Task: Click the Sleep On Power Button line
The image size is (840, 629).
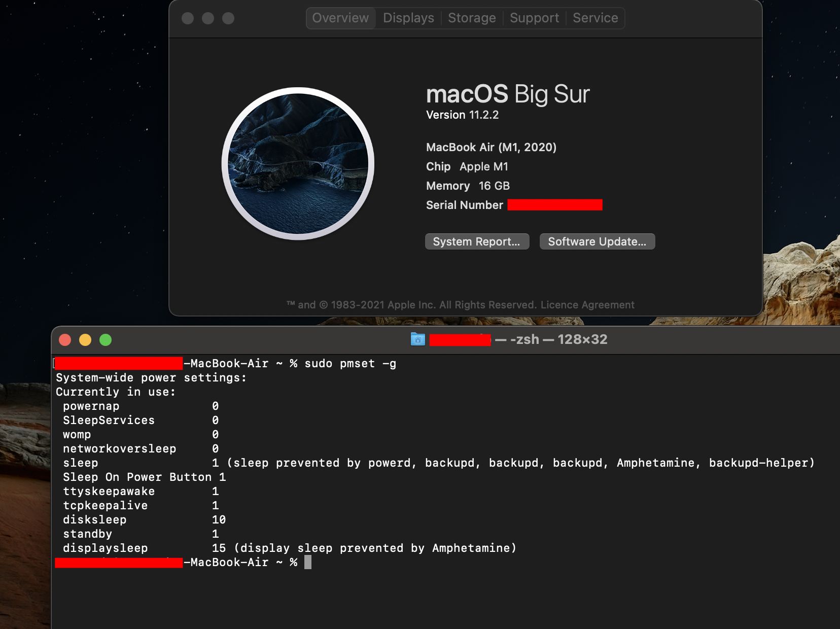Action: (145, 477)
